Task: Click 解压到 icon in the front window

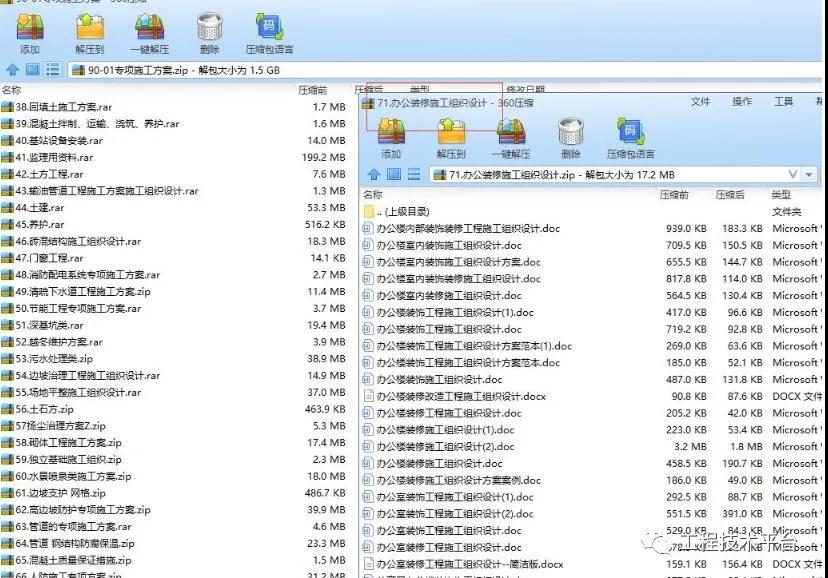Action: click(451, 136)
